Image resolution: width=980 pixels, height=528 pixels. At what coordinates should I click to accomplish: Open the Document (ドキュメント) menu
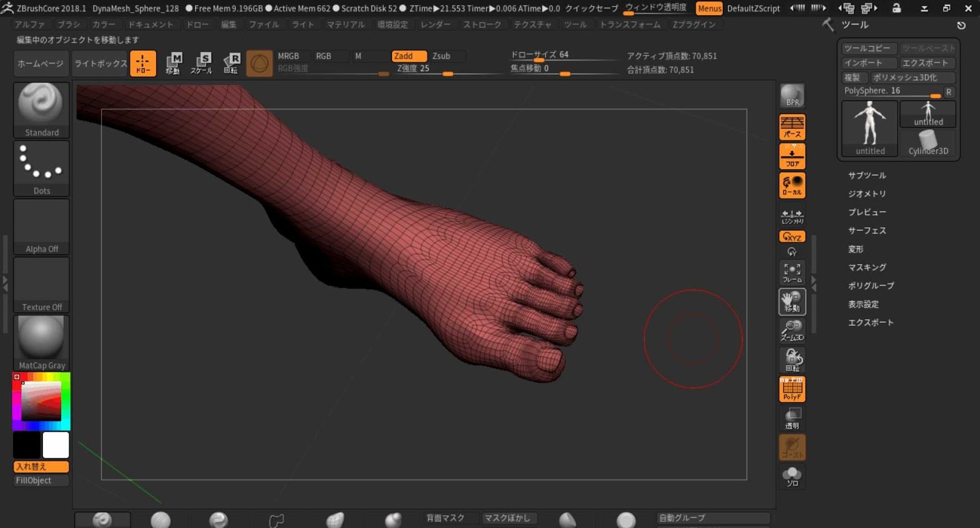151,25
